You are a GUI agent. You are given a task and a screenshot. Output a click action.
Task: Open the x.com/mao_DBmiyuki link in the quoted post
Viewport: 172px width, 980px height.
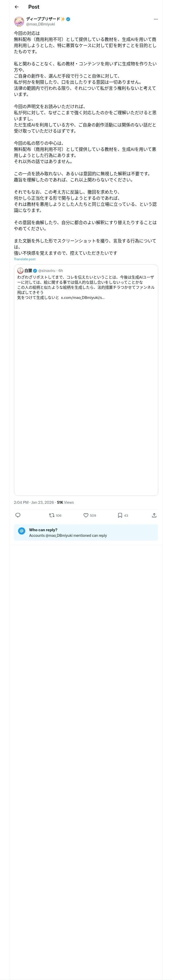click(x=83, y=297)
